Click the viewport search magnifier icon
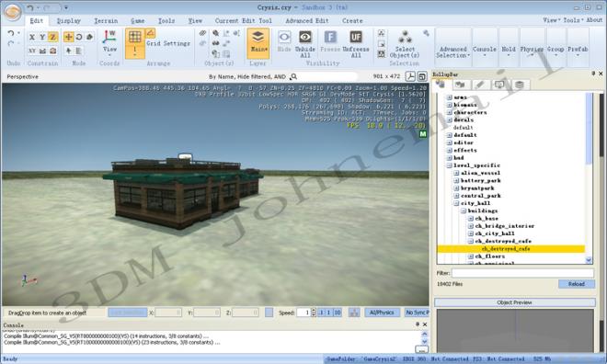 (x=293, y=76)
